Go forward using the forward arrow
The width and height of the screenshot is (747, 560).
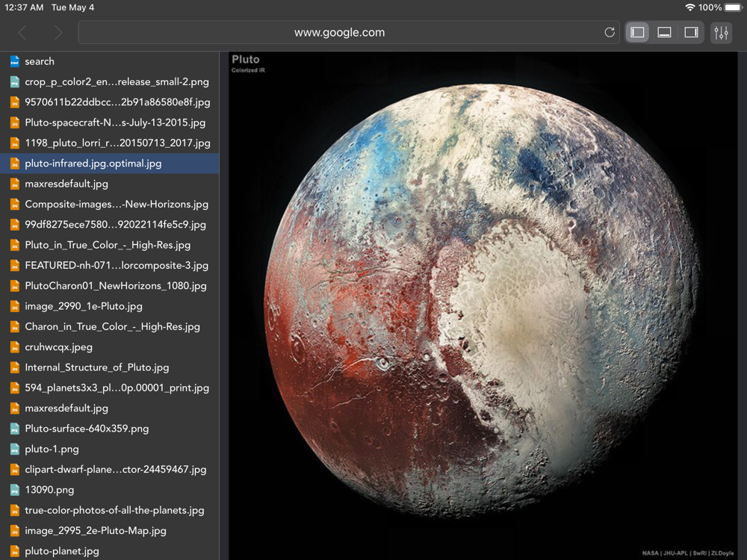click(58, 33)
